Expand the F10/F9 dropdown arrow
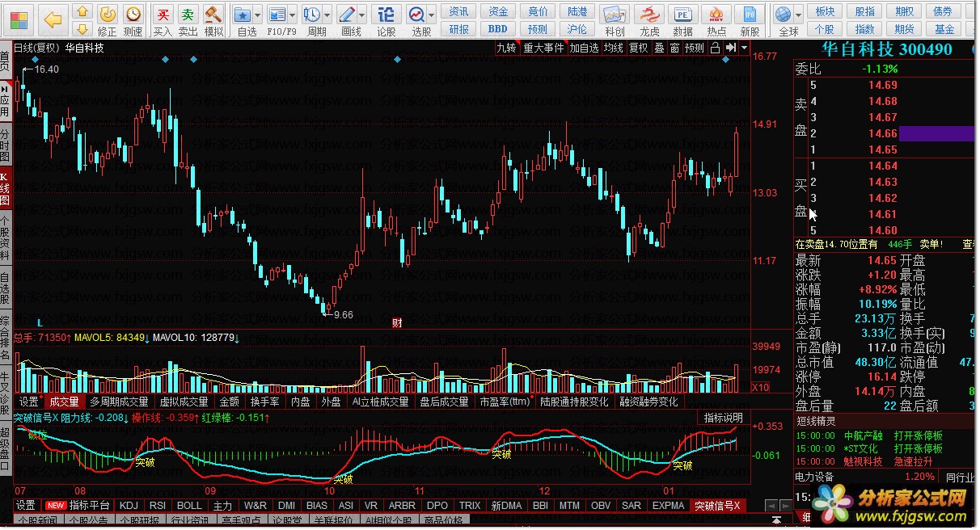This screenshot has height=530, width=980. click(293, 15)
